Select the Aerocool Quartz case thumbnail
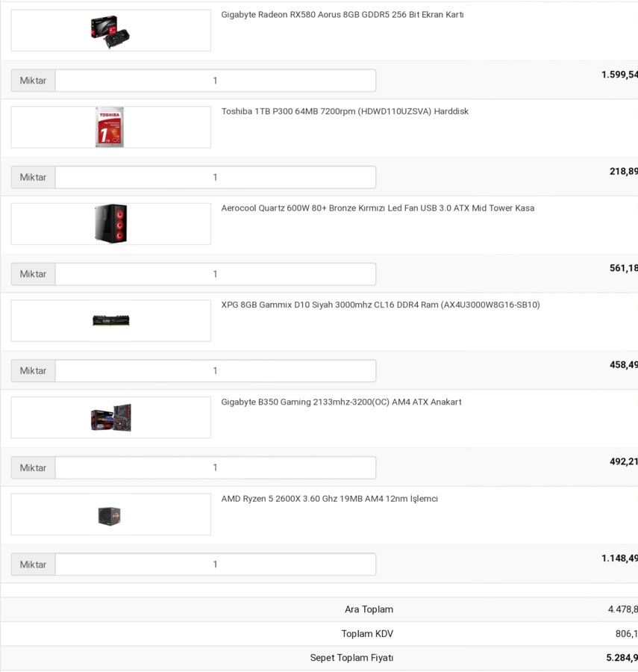This screenshot has width=638, height=672. (110, 224)
